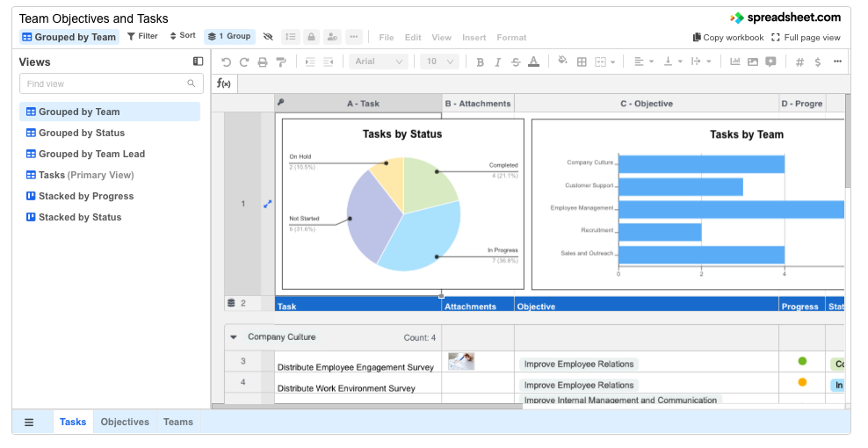
Task: Open the File menu
Action: pos(387,38)
